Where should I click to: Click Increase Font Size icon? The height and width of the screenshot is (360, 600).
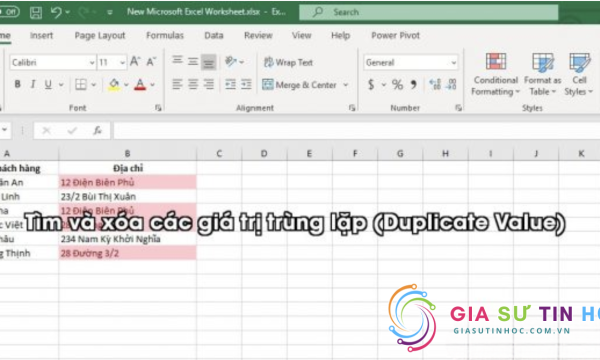[x=135, y=61]
